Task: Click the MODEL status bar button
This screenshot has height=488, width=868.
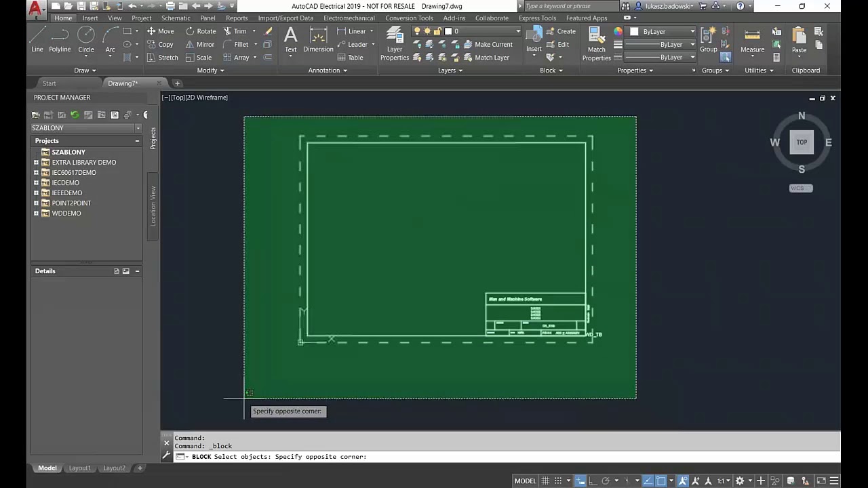Action: 525,481
